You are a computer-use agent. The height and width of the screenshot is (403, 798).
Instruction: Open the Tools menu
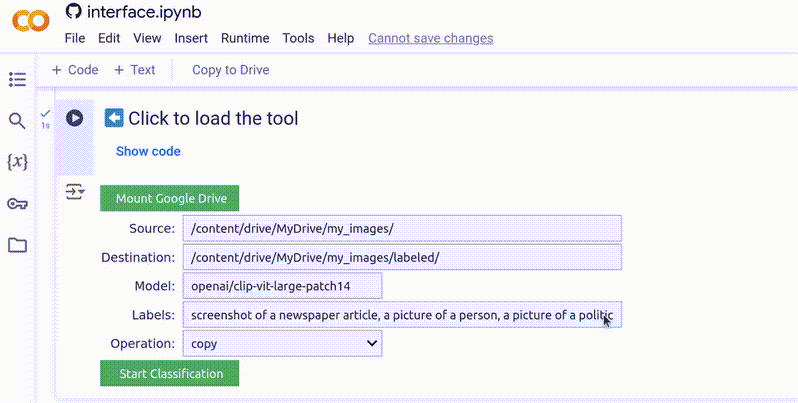tap(298, 38)
